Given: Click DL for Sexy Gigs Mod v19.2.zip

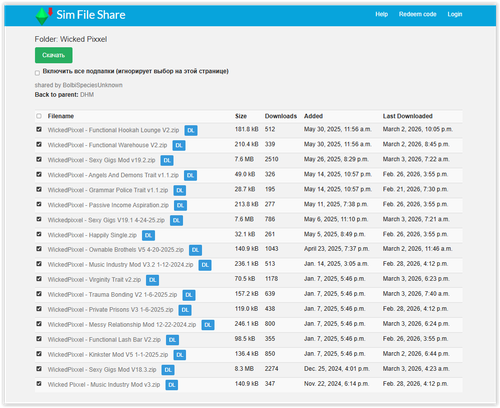Looking at the screenshot, I should 167,160.
